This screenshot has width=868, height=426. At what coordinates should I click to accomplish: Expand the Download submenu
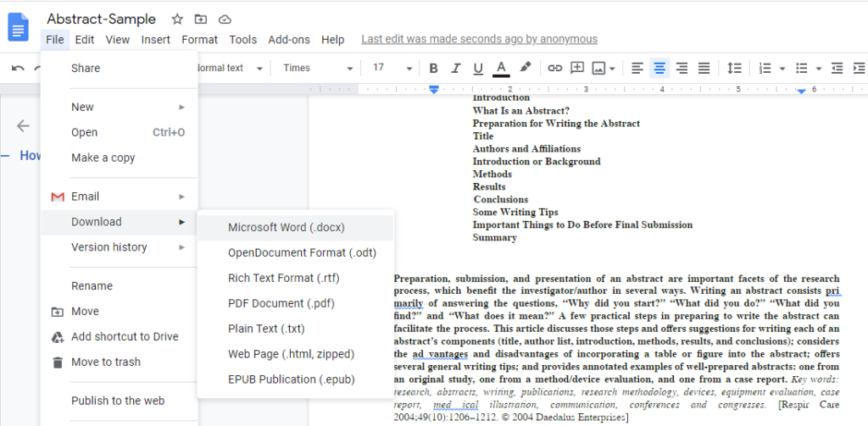tap(119, 222)
